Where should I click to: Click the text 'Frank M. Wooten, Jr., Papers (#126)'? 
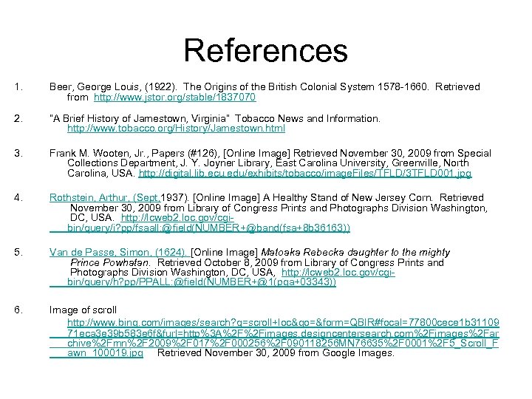[x=133, y=154]
